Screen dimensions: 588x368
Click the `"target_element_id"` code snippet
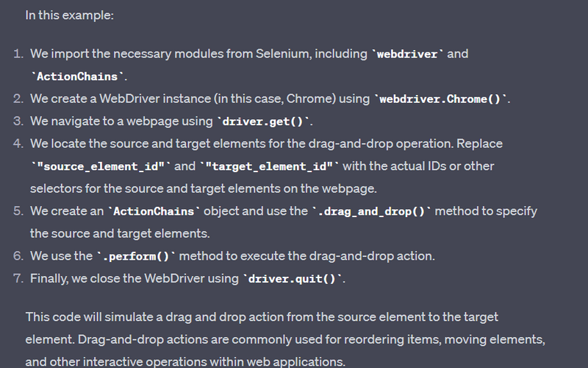pyautogui.click(x=270, y=166)
